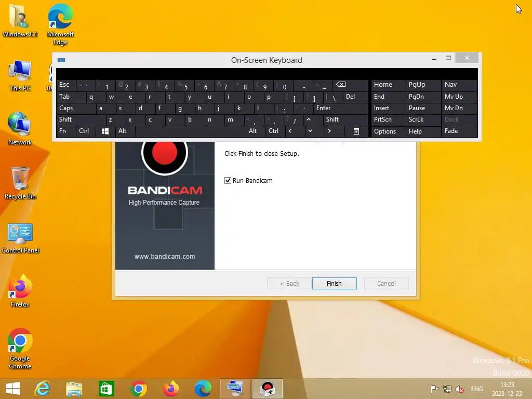Tap the Enter key
532x399 pixels.
[341, 108]
